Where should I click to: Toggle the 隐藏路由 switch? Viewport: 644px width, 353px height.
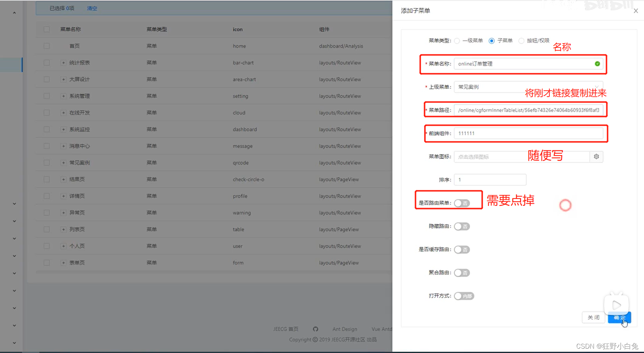(x=462, y=227)
